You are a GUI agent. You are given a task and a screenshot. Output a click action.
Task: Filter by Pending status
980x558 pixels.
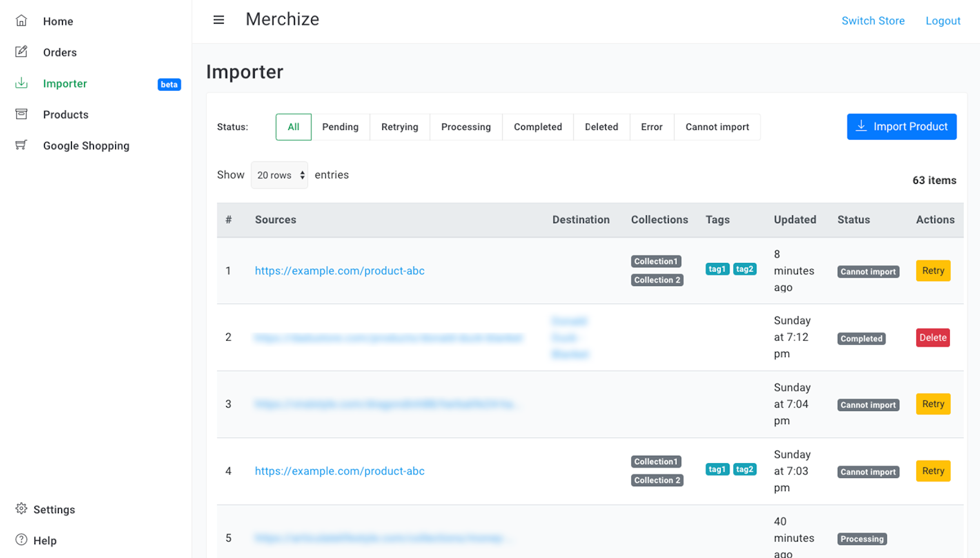(341, 127)
